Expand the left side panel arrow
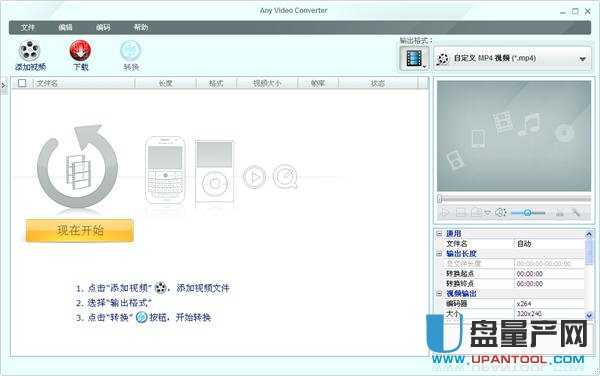Screen dimensions: 600x376 pos(3,86)
